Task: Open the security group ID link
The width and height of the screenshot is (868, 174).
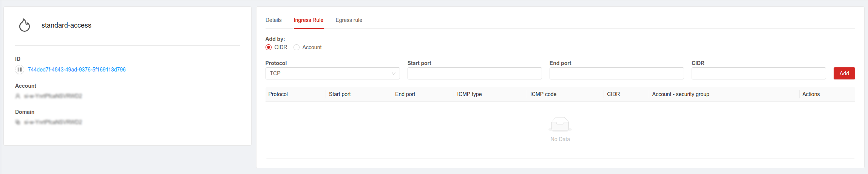Action: [77, 70]
